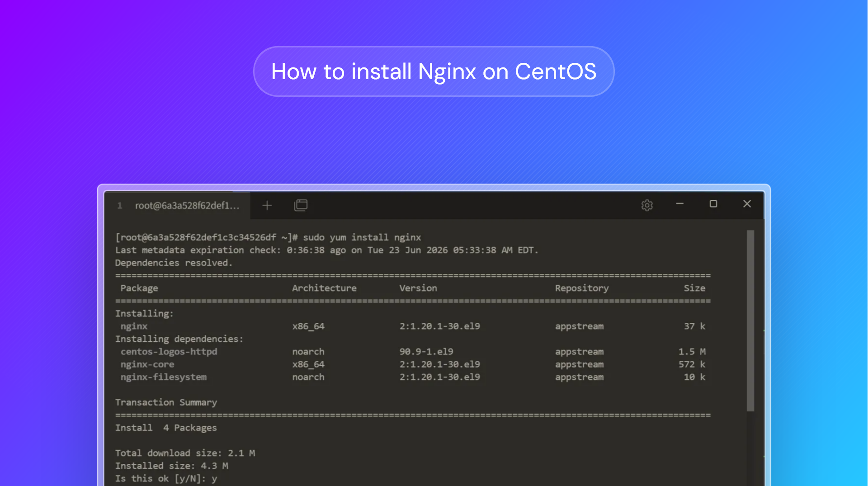Click the 'Install 4 Packages' line
Image resolution: width=868 pixels, height=486 pixels.
coord(166,428)
